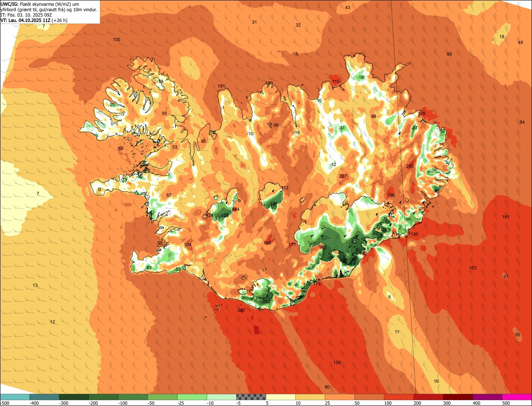The height and width of the screenshot is (406, 532).
Task: Click the map value '49'
Action: [520, 43]
